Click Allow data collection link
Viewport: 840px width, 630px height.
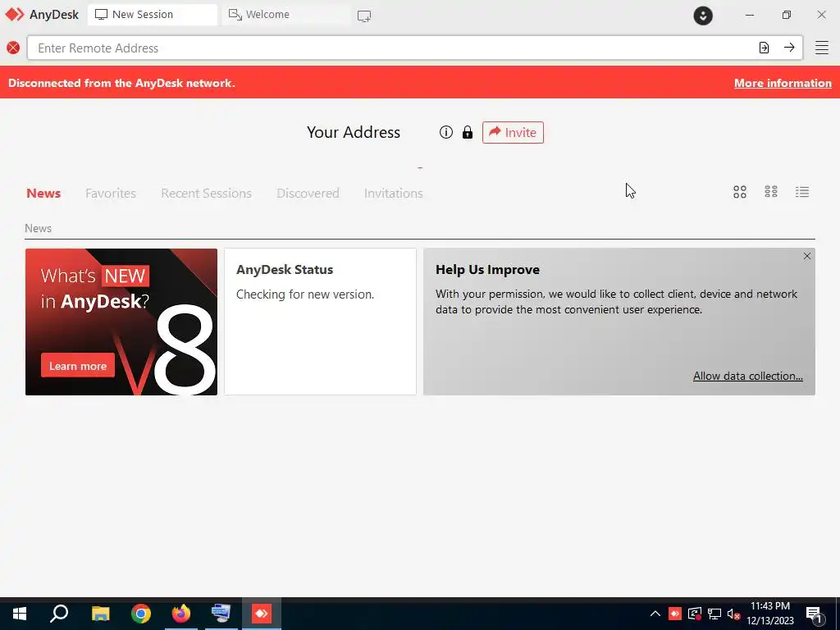pyautogui.click(x=748, y=376)
